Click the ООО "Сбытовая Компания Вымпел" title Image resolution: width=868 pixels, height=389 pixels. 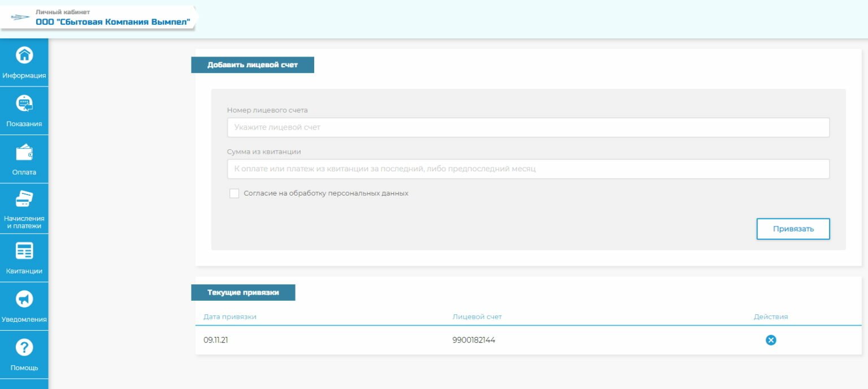pyautogui.click(x=113, y=22)
